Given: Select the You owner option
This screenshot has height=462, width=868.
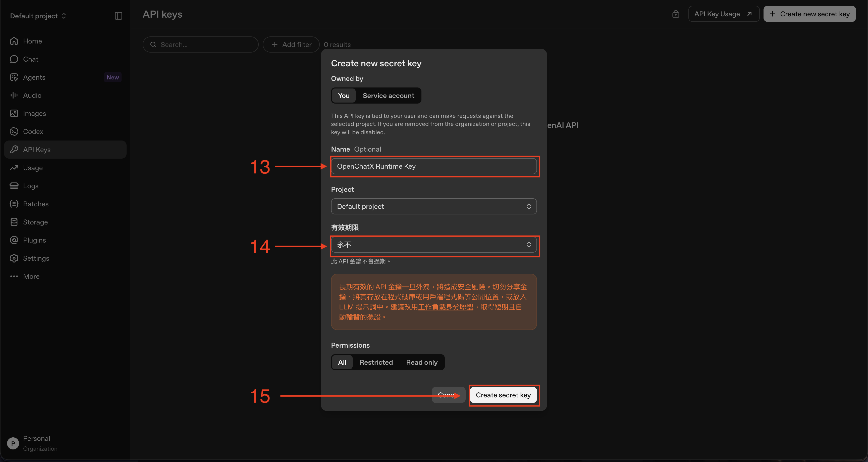Looking at the screenshot, I should pyautogui.click(x=344, y=96).
